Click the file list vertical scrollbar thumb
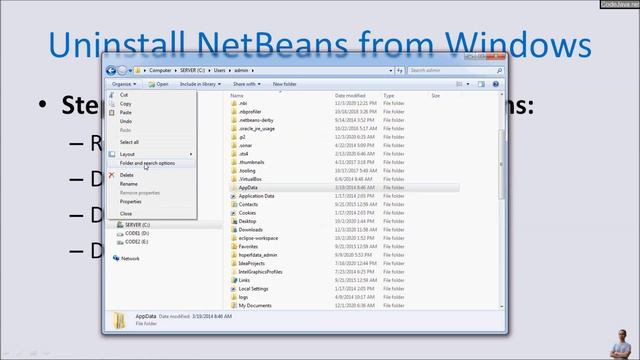 (502, 164)
